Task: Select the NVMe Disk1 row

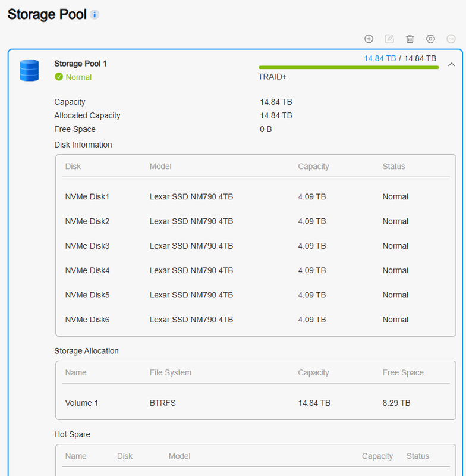Action: click(x=256, y=197)
